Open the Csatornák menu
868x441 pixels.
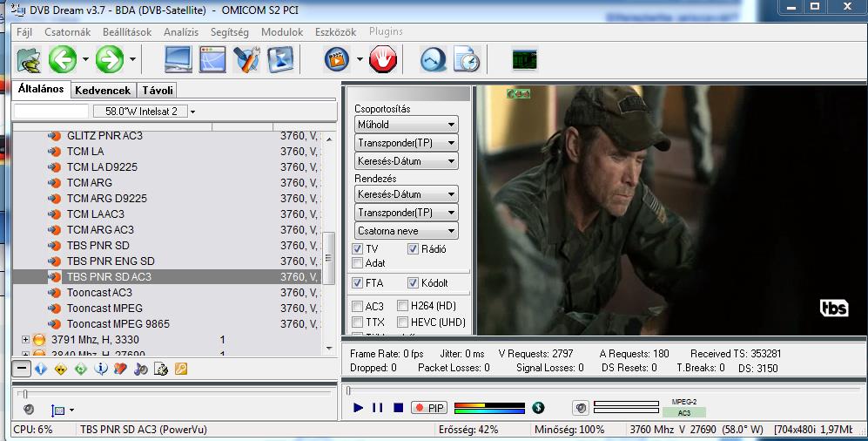click(x=68, y=32)
